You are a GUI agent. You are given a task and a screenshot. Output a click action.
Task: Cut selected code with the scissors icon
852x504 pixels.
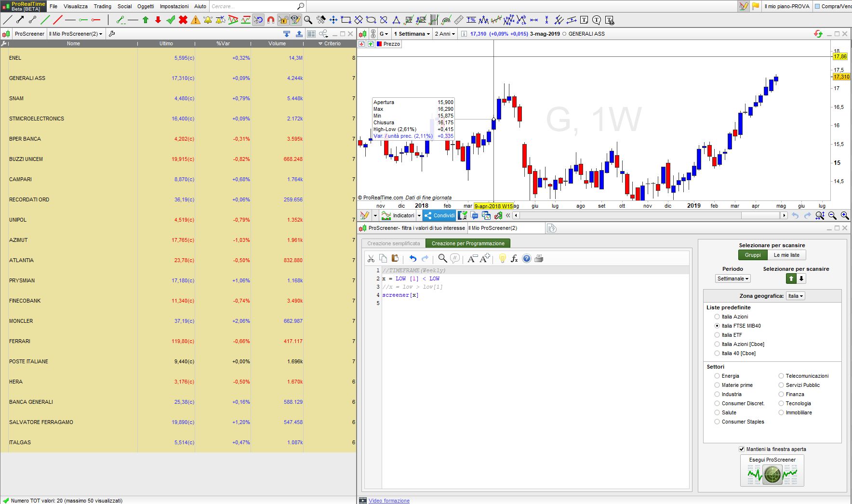tap(371, 259)
